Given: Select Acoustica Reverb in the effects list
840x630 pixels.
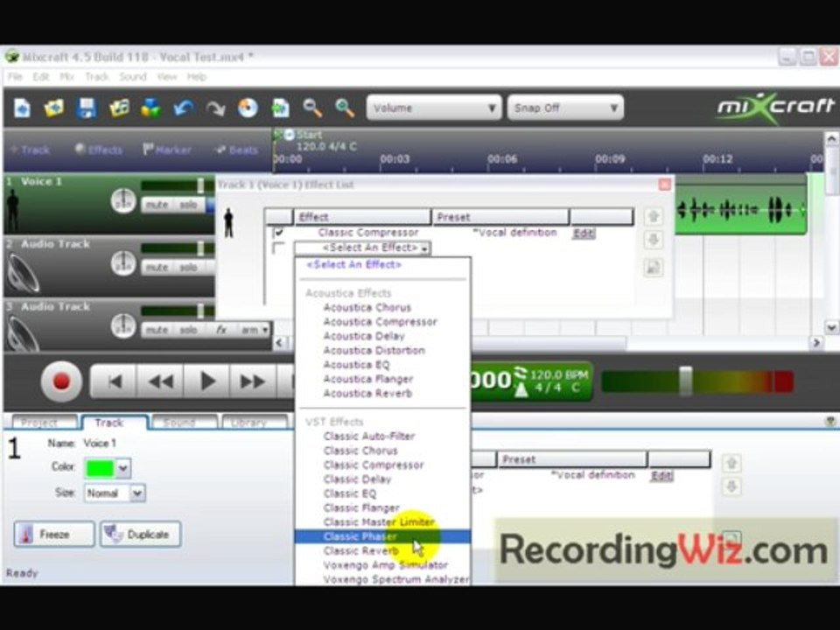Looking at the screenshot, I should coord(367,393).
